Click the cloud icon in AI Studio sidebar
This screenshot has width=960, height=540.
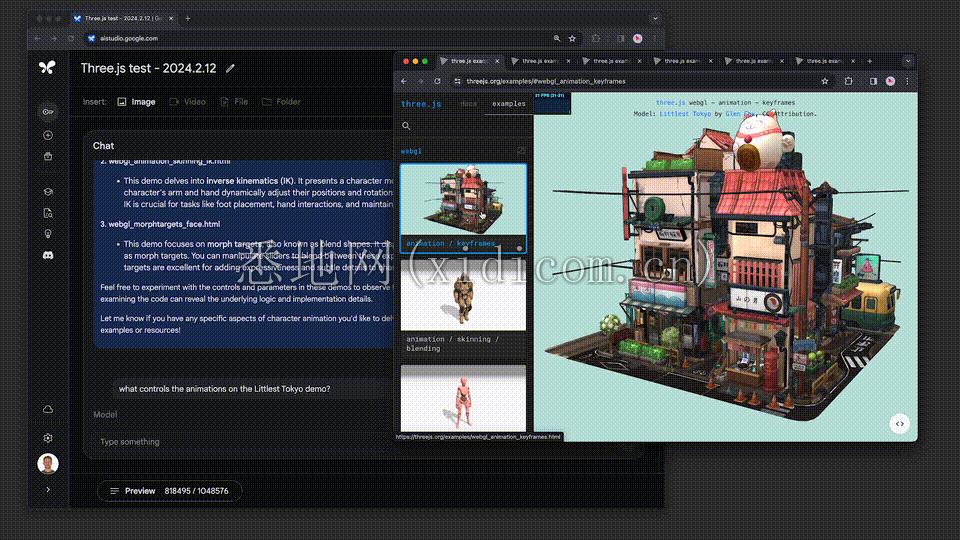pyautogui.click(x=48, y=409)
